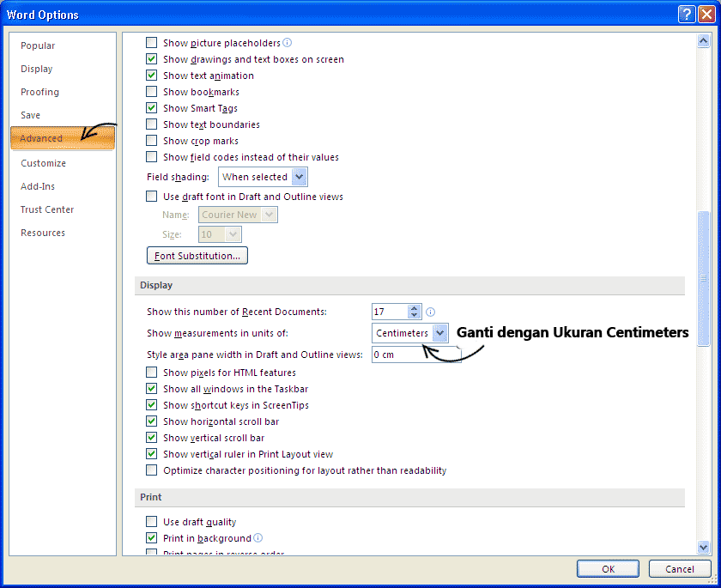
Task: Uncheck Print in background
Action: (x=151, y=538)
